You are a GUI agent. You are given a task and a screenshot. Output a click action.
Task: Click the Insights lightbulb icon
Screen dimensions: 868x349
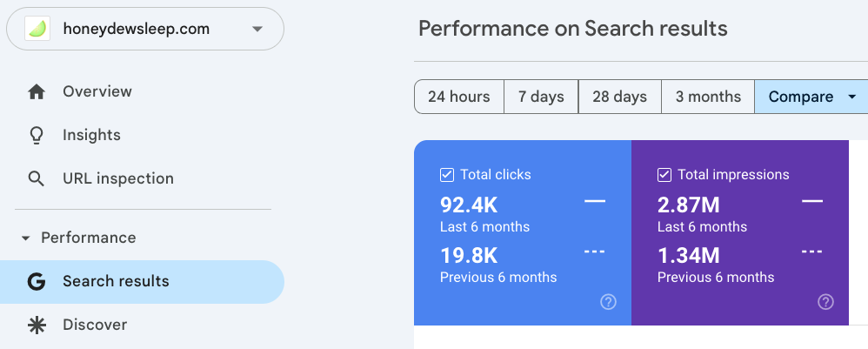[x=37, y=135]
